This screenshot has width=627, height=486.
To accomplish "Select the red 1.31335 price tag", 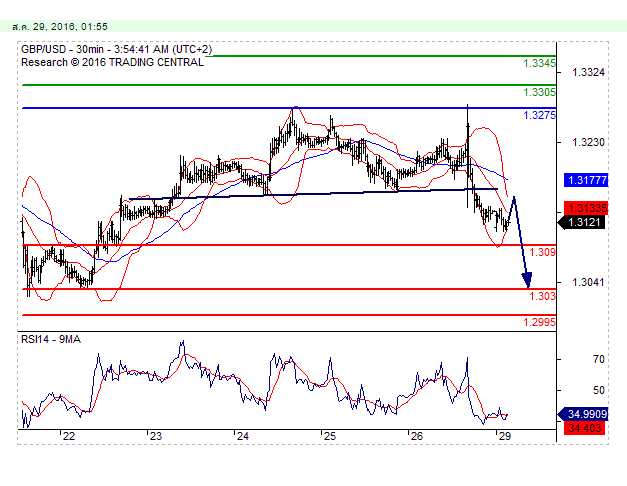I will 586,208.
